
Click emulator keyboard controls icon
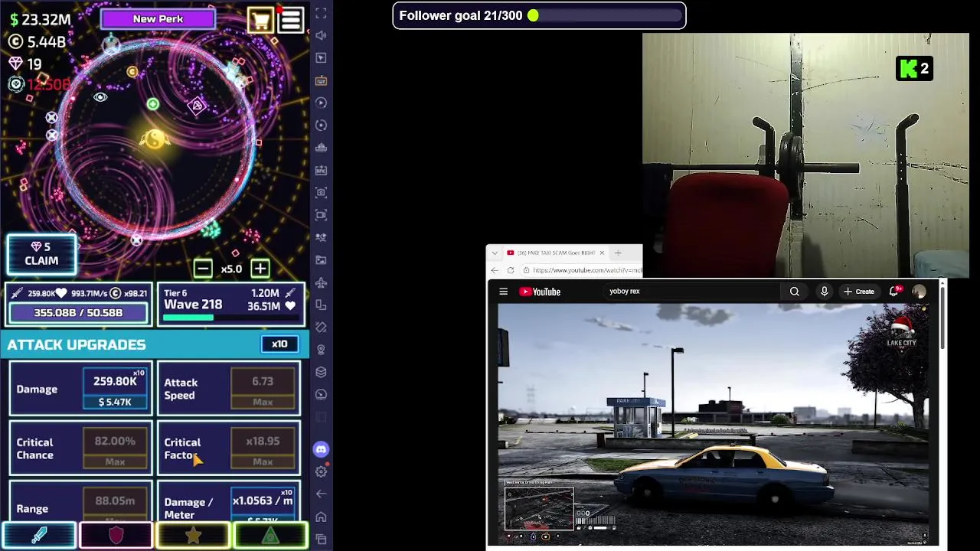pyautogui.click(x=321, y=80)
